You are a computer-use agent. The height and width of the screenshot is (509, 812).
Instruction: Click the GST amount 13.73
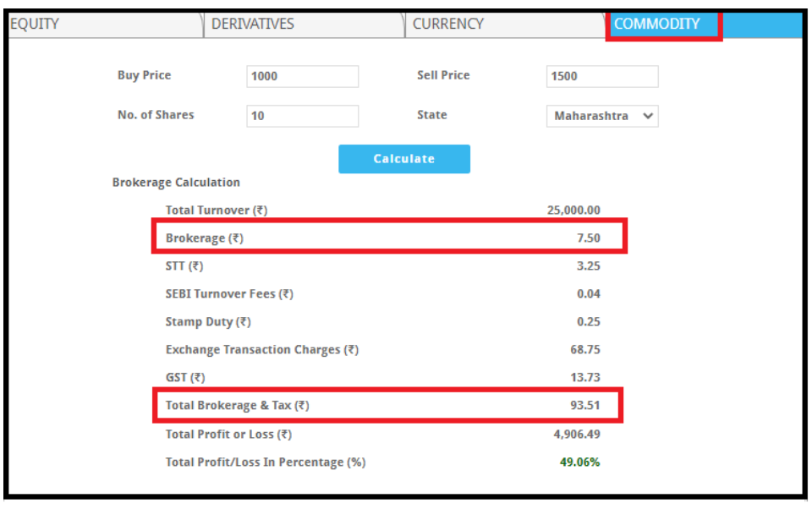coord(585,378)
